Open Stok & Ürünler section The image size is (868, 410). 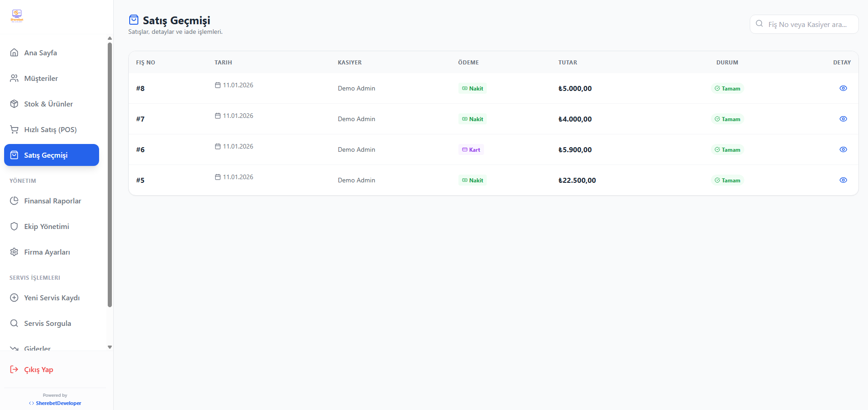pos(48,104)
